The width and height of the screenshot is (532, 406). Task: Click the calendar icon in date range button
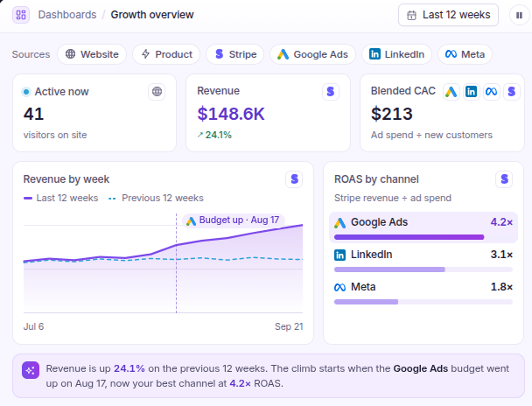(411, 15)
